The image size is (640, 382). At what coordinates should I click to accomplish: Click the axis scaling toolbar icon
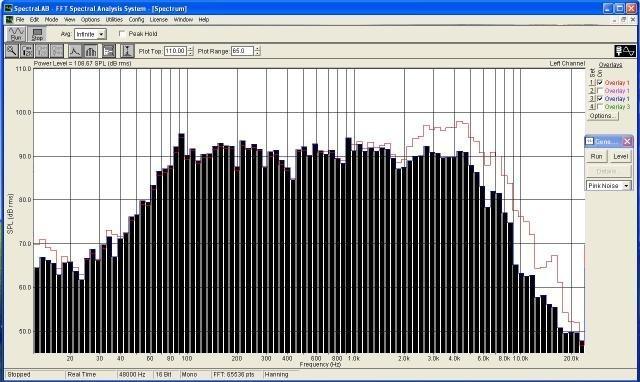[109, 51]
